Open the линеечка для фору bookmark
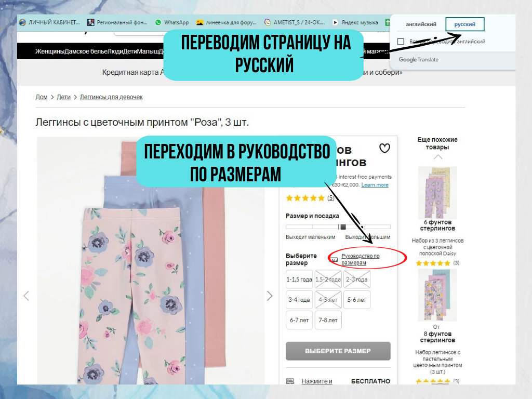The height and width of the screenshot is (399, 532). [x=227, y=22]
